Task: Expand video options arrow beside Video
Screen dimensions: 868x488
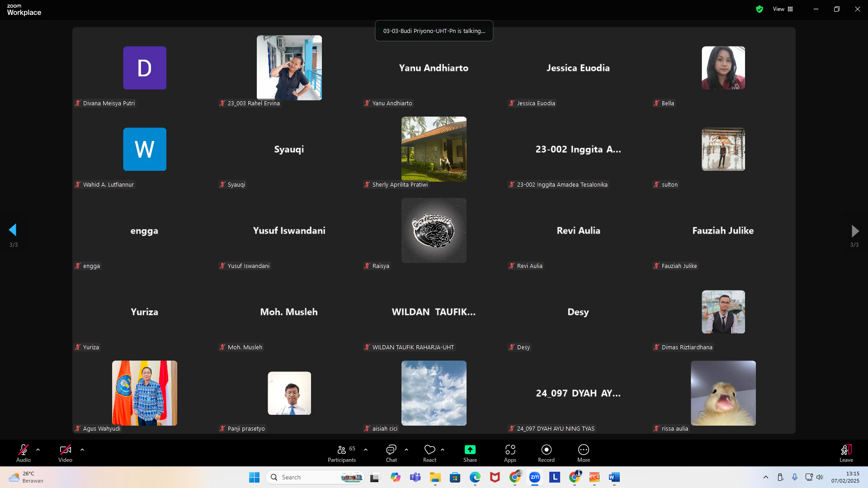Action: tap(82, 450)
